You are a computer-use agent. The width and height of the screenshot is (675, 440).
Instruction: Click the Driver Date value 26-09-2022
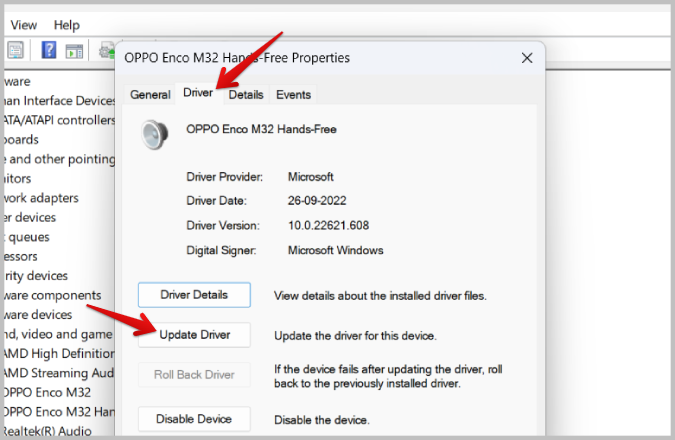(x=317, y=201)
